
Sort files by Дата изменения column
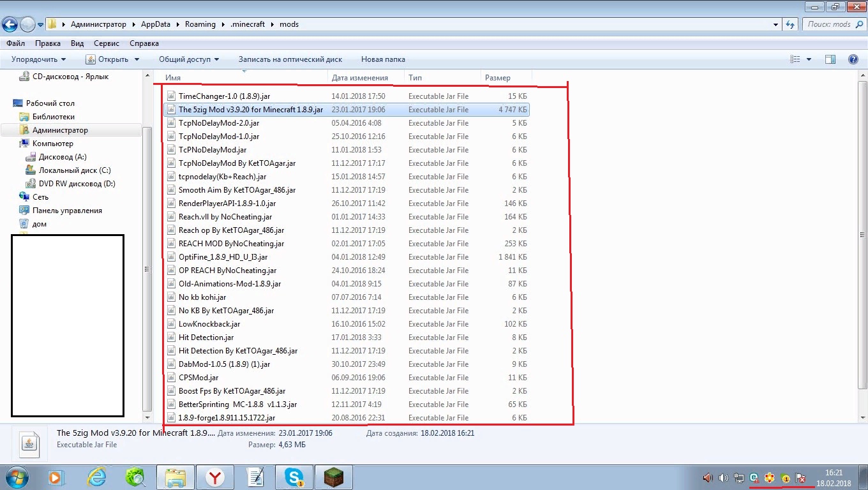(x=360, y=78)
